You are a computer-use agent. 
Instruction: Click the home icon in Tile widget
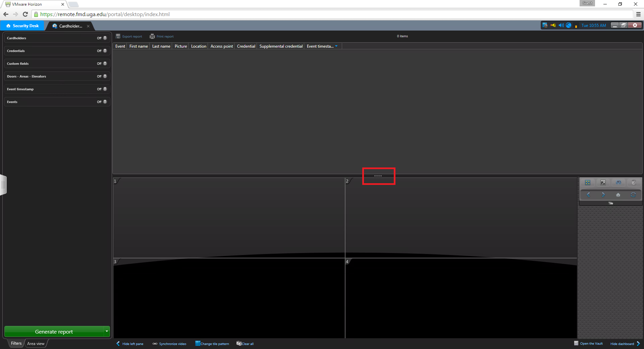point(618,195)
